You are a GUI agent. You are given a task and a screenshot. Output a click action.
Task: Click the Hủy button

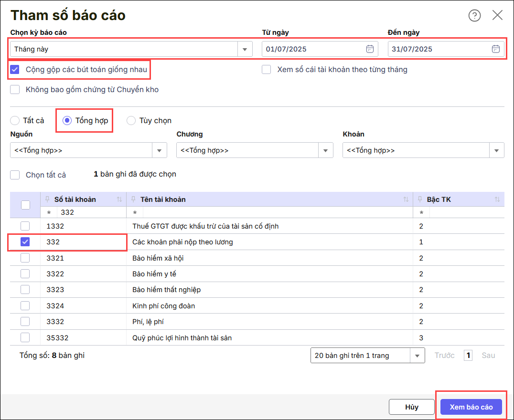[411, 407]
